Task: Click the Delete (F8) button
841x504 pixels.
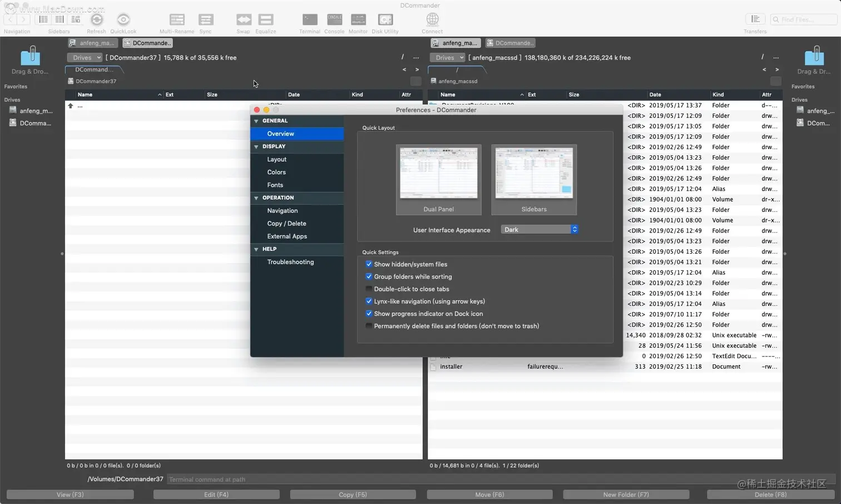Action: click(x=771, y=495)
